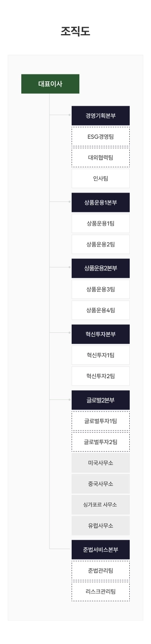151x644 pixels.
Task: Click the 대외협력팀 team box
Action: (101, 157)
